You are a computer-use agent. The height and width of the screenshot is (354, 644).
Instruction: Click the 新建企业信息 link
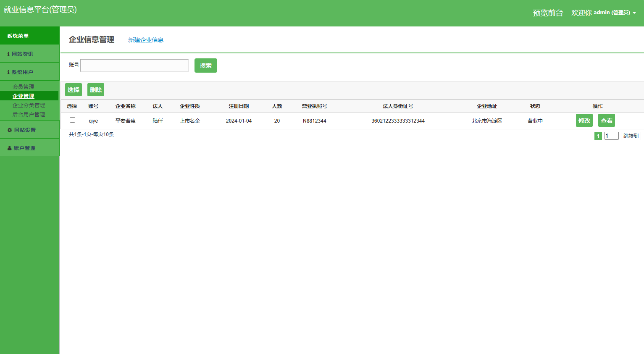click(146, 40)
